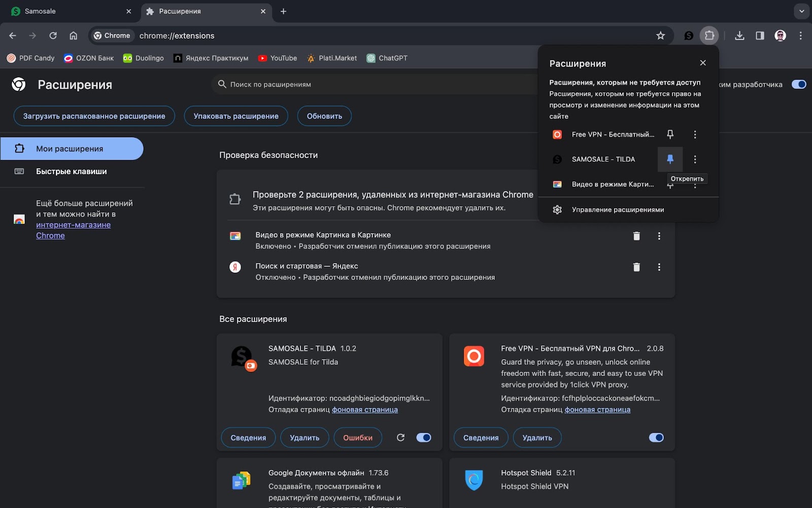Open the YouTube bookmark

277,58
